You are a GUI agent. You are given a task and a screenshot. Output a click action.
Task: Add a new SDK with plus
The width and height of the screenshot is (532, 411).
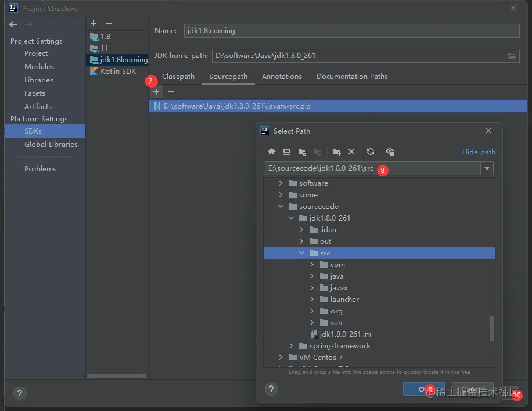(94, 23)
